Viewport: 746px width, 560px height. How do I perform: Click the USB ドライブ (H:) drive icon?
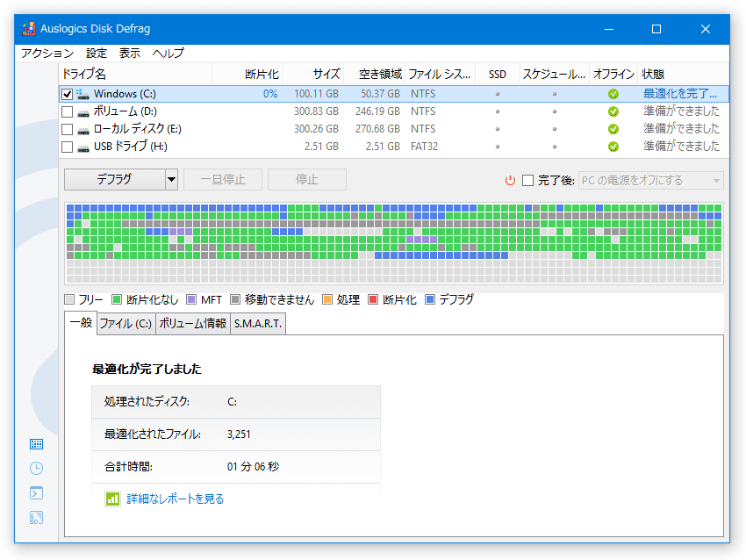pyautogui.click(x=83, y=149)
